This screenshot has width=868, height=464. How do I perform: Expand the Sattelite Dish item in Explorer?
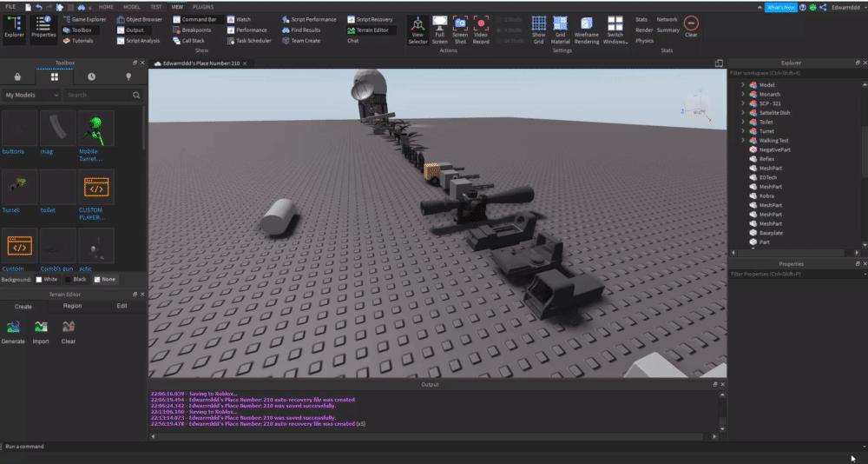click(x=743, y=113)
